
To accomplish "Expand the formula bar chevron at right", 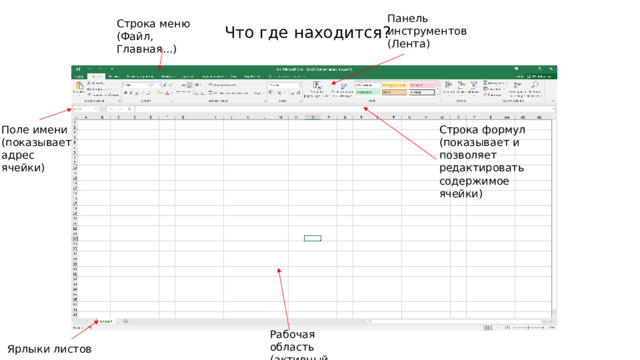I will [x=554, y=109].
